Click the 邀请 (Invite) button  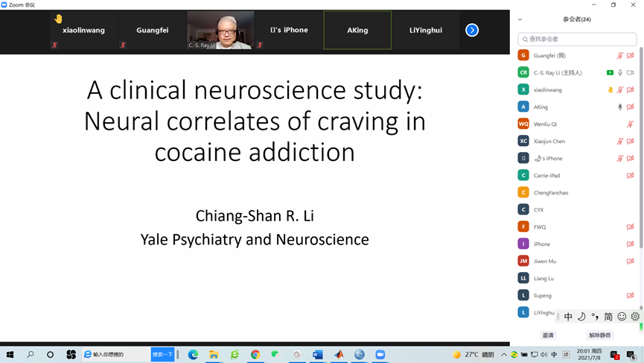548,335
